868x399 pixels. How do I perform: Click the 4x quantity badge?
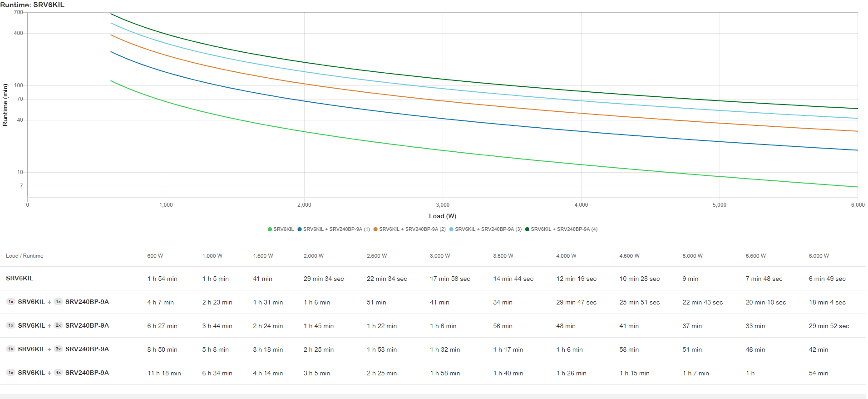(58, 373)
